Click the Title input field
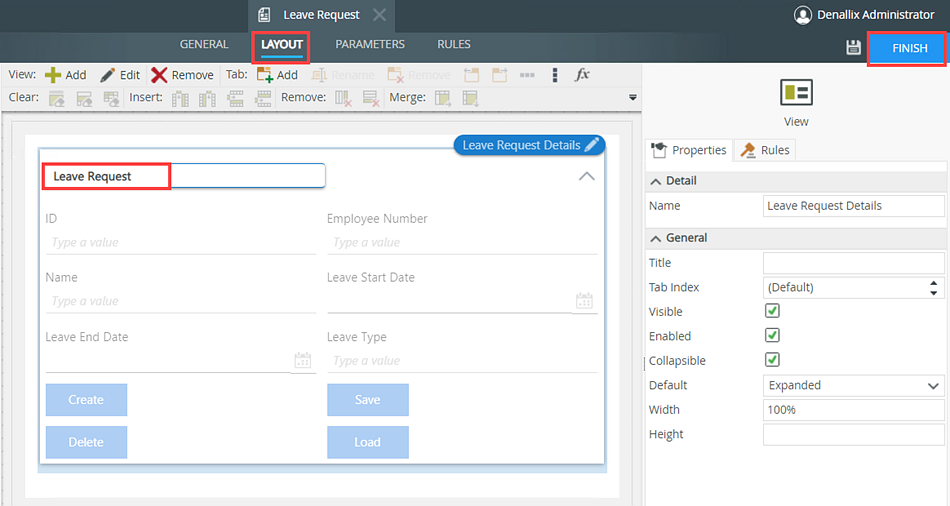Image resolution: width=950 pixels, height=506 pixels. point(853,263)
